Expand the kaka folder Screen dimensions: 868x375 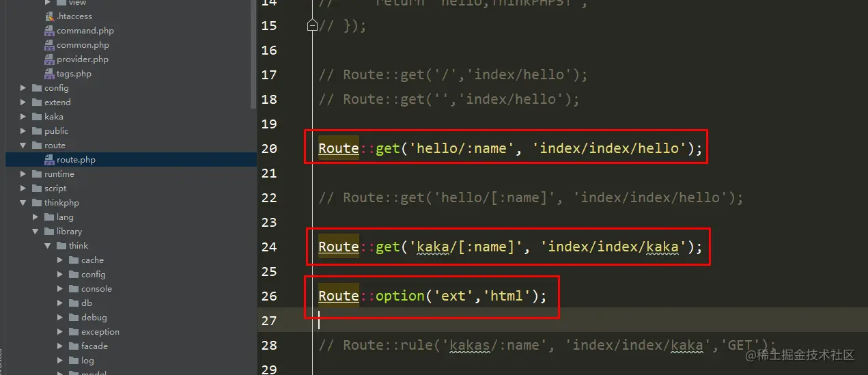(23, 117)
